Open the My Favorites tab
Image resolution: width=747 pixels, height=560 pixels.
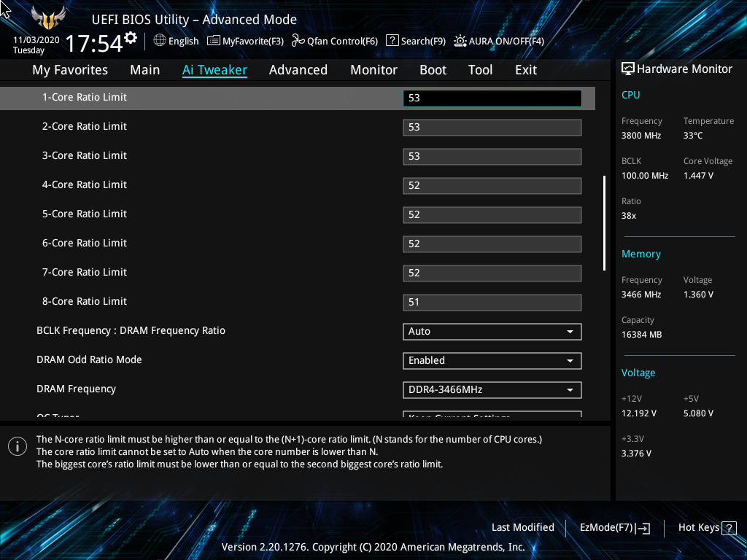(70, 70)
